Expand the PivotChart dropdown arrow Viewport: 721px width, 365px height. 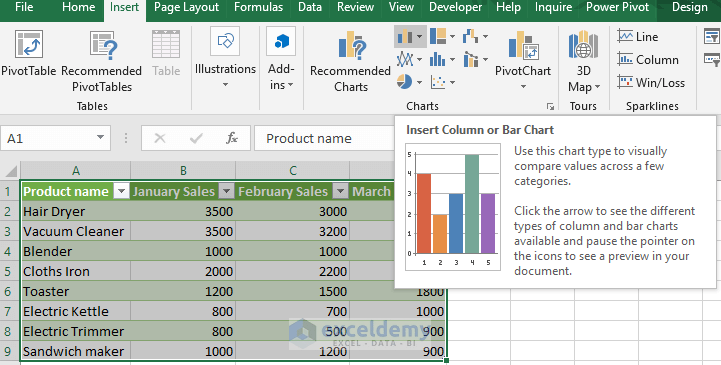tap(523, 86)
